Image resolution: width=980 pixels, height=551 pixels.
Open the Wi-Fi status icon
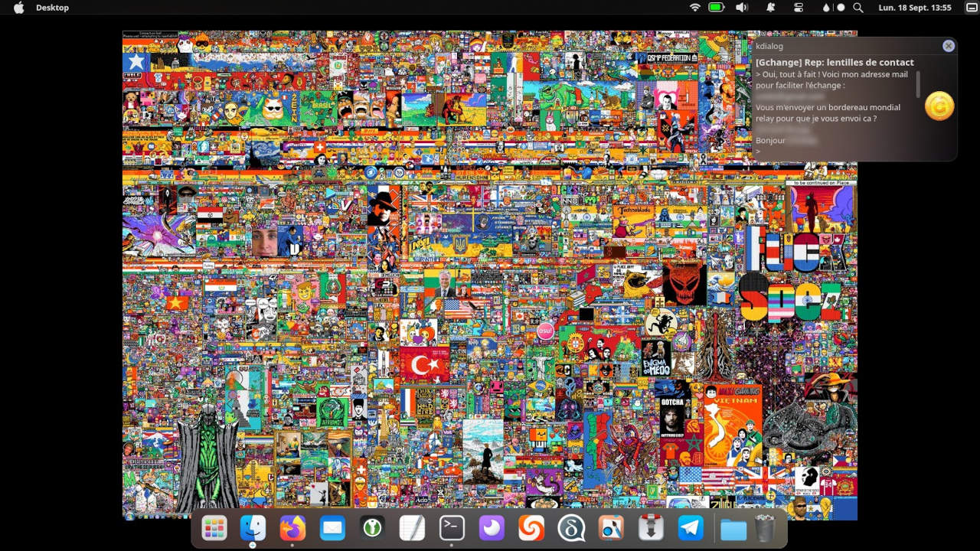[x=695, y=8]
